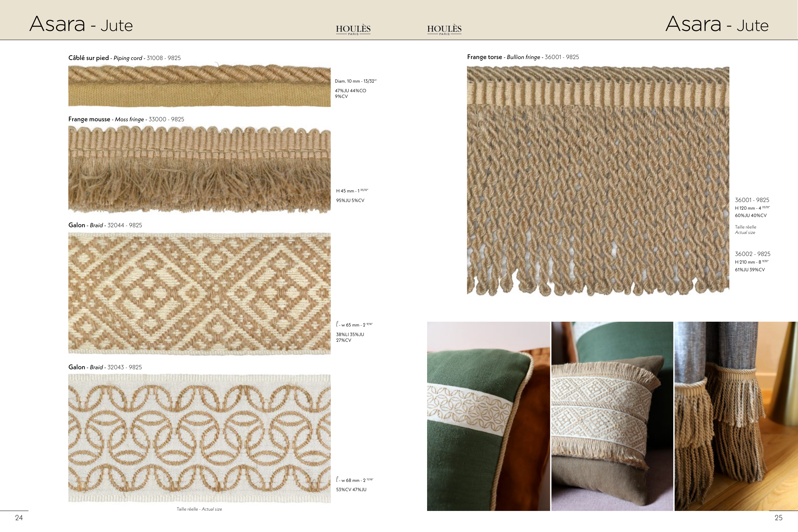Viewport: 798px width, 532px height.
Task: Click the piping cord 31008 product image
Action: (199, 86)
